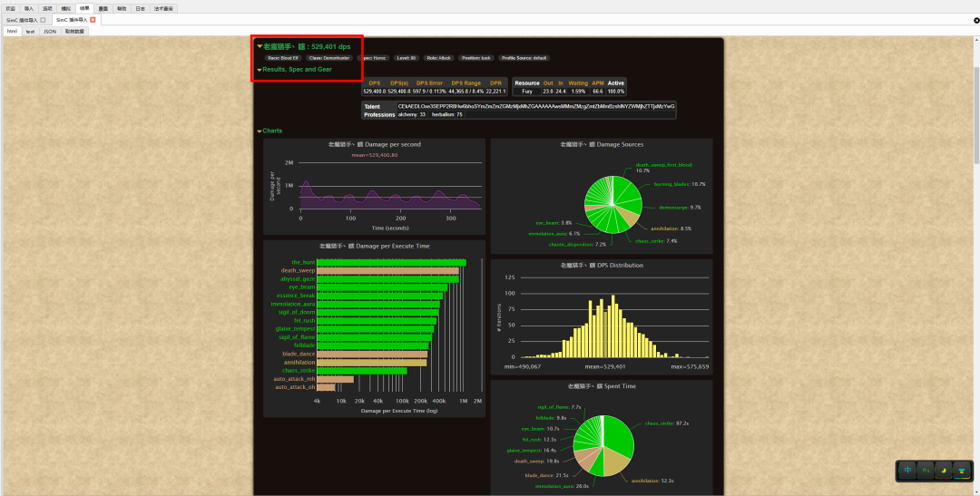
Task: Open the 日志 log tab
Action: click(140, 8)
